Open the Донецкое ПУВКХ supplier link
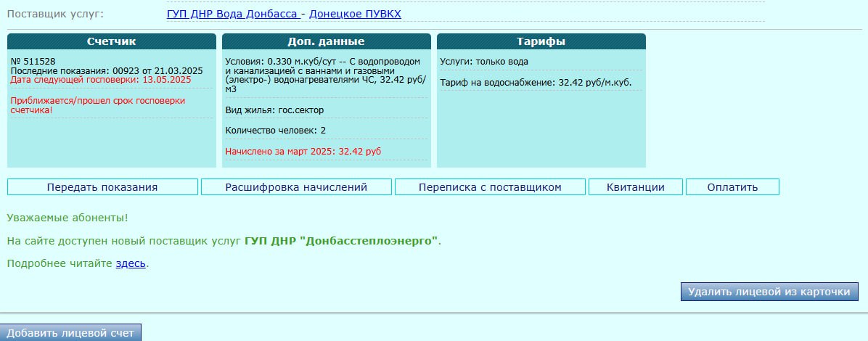 pyautogui.click(x=355, y=14)
